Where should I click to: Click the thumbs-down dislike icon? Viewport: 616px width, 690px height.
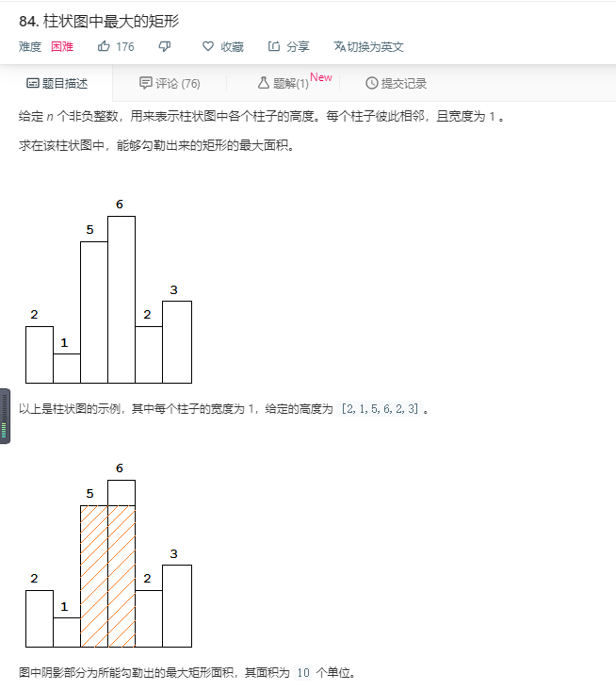click(165, 46)
